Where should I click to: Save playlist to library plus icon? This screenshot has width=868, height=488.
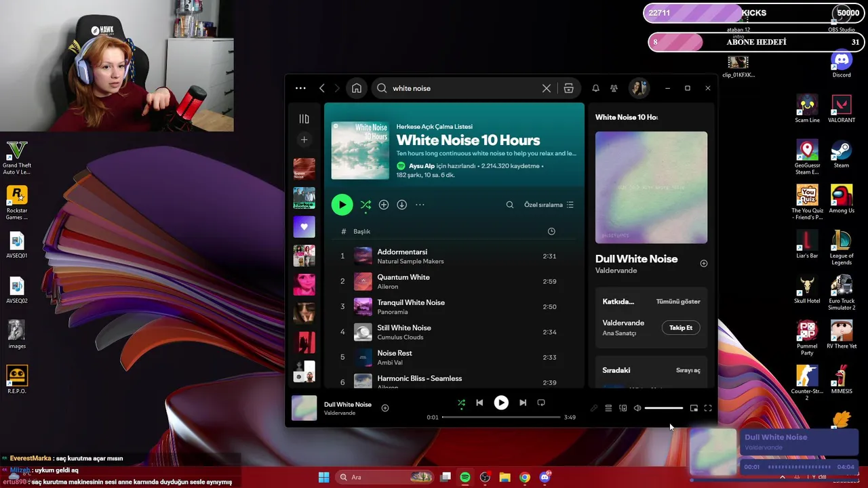pyautogui.click(x=384, y=205)
